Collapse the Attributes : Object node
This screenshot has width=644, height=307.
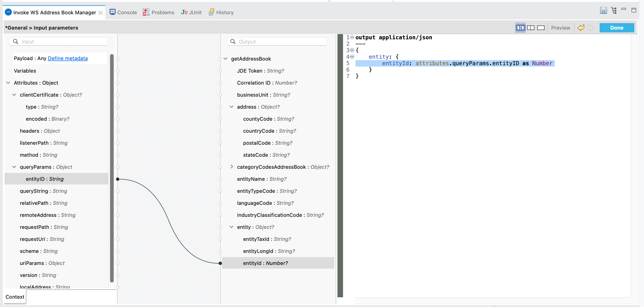pyautogui.click(x=8, y=83)
